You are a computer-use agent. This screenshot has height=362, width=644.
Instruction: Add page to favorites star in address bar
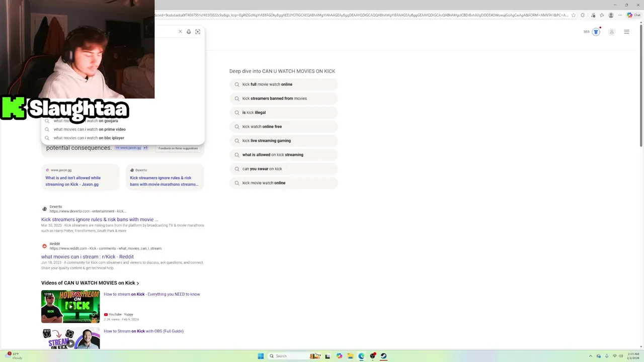[x=574, y=15]
